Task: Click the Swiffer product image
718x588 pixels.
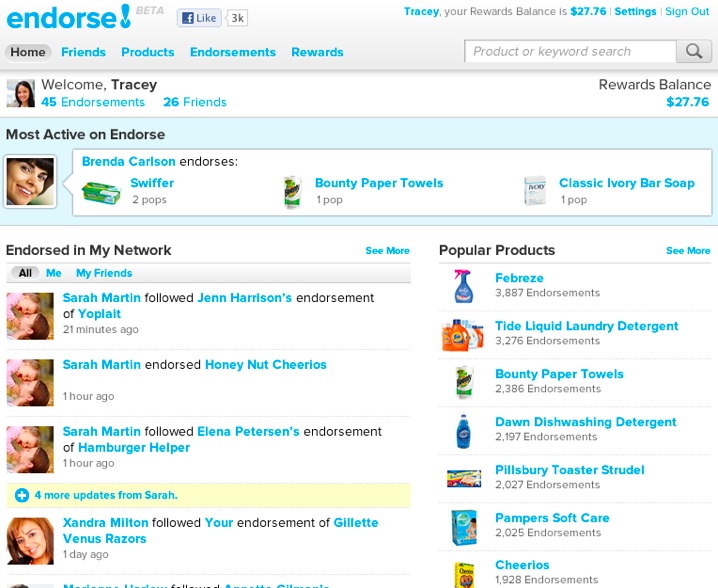Action: click(101, 192)
